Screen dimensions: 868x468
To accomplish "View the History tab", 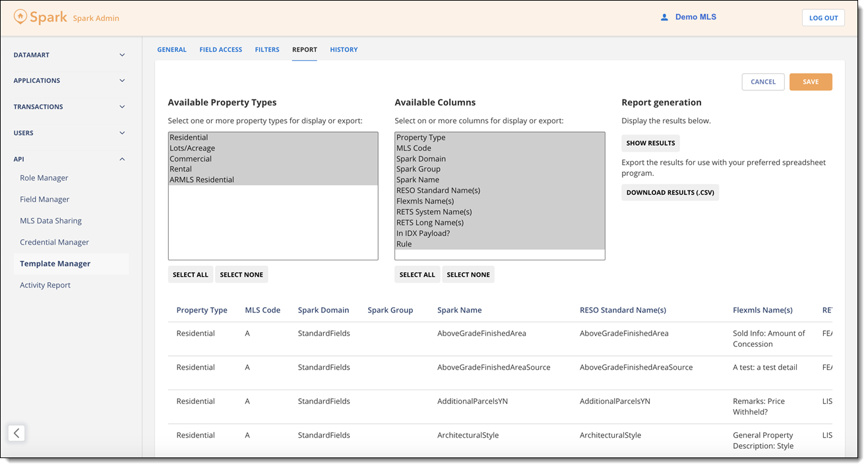I will [344, 49].
